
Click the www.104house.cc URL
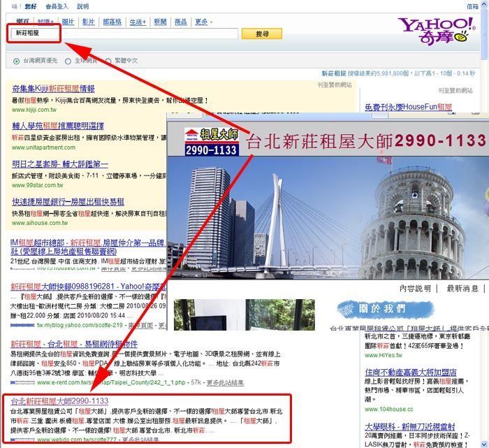[x=389, y=409]
